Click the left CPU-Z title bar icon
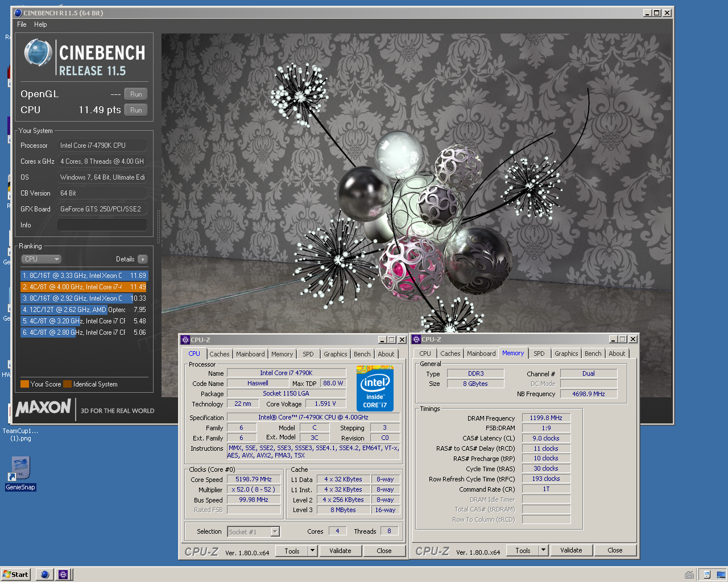This screenshot has height=582, width=728. coord(185,340)
